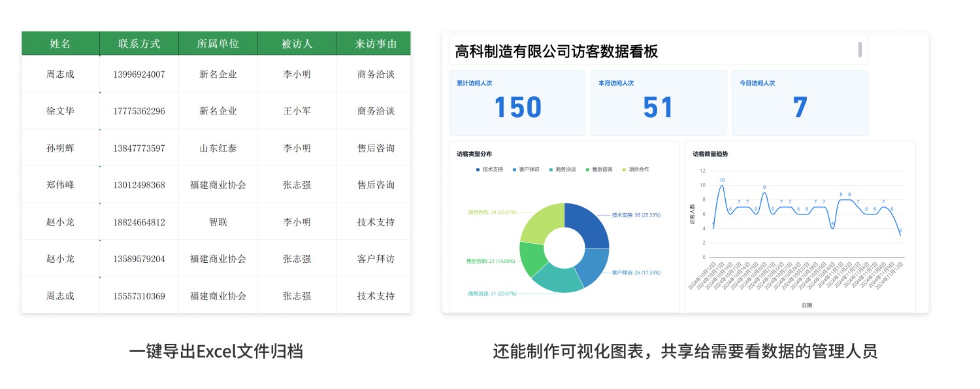980x389 pixels.
Task: Click the 客户拜访 donut segment
Action: [591, 267]
